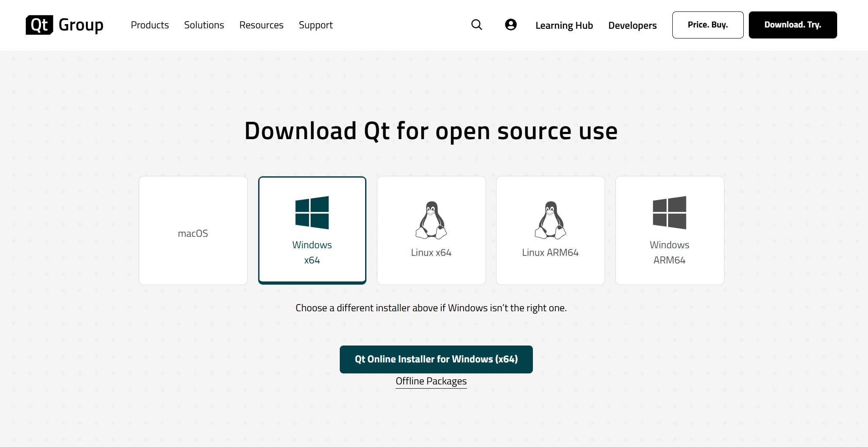
Task: Choose the Windows x64 label text
Action: (312, 252)
